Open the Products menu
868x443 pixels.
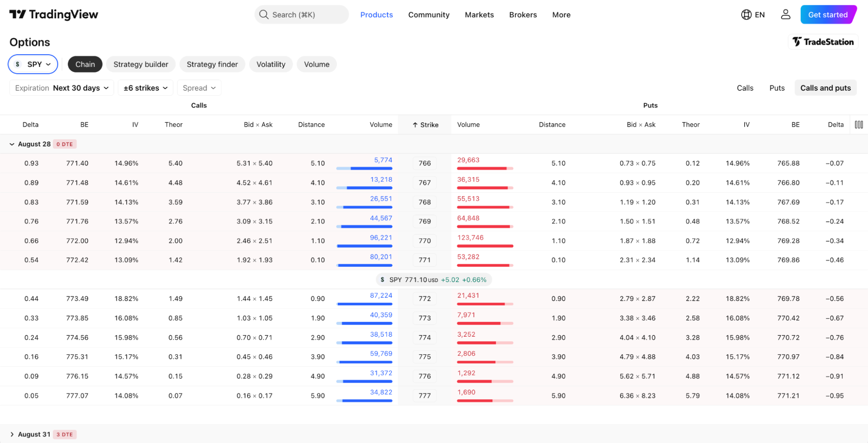376,15
